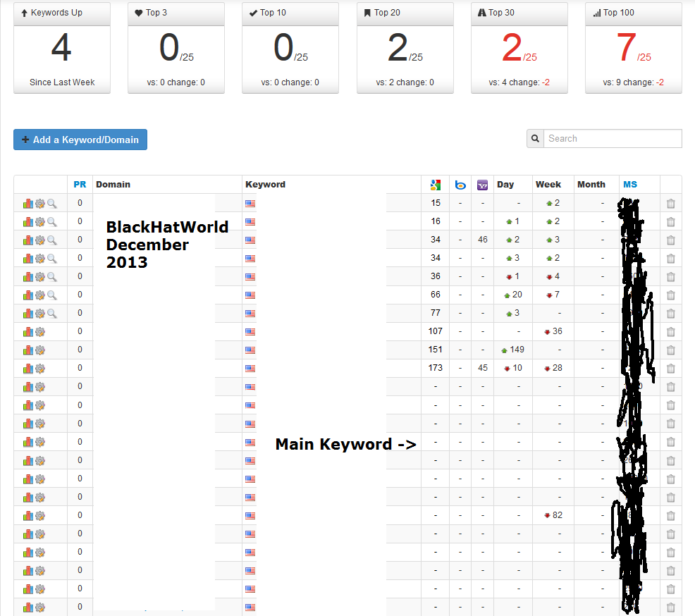Click the Yahoo rank value 46
The width and height of the screenshot is (695, 616).
point(483,240)
